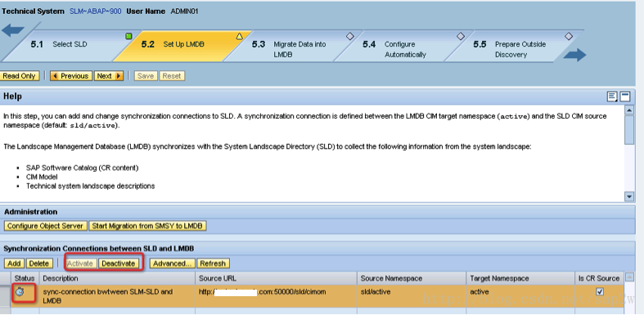Click the ADMIN01 user name
Screen dimensions: 644x315
(x=184, y=11)
